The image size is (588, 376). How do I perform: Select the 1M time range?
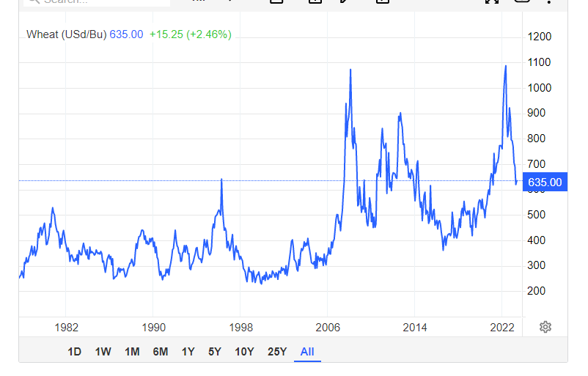point(132,352)
